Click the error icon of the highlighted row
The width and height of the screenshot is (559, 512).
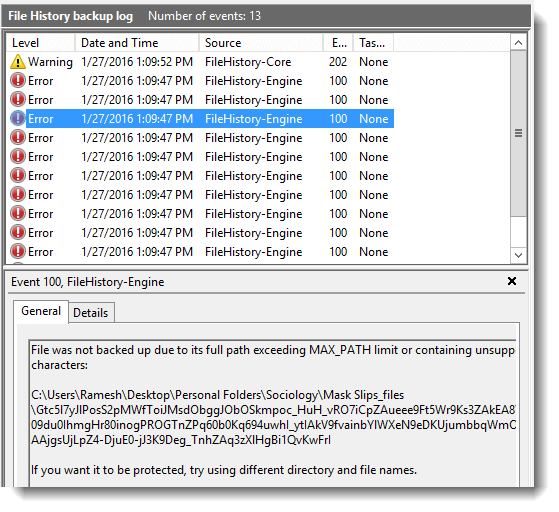18,118
